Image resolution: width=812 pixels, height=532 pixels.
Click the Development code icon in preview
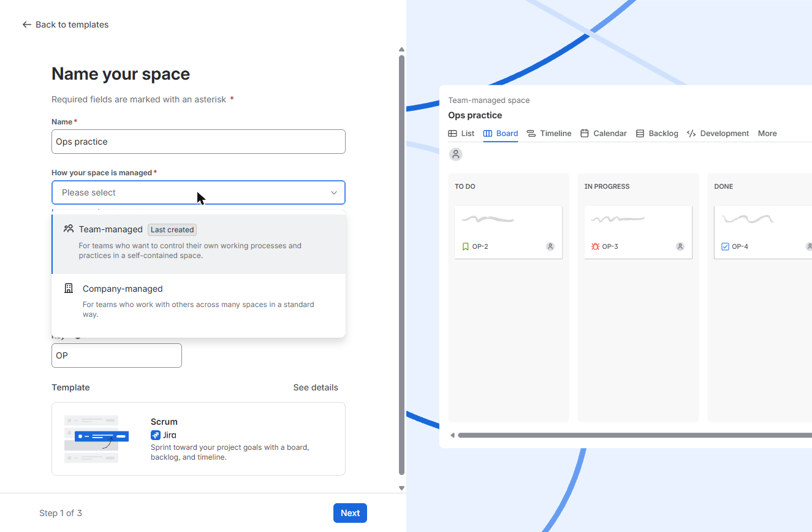click(x=691, y=133)
